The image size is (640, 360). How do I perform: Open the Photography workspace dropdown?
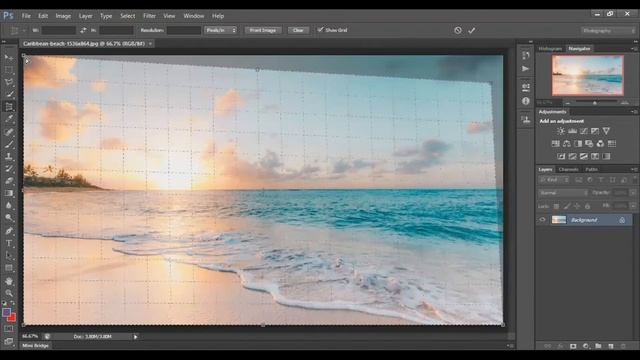click(x=608, y=31)
